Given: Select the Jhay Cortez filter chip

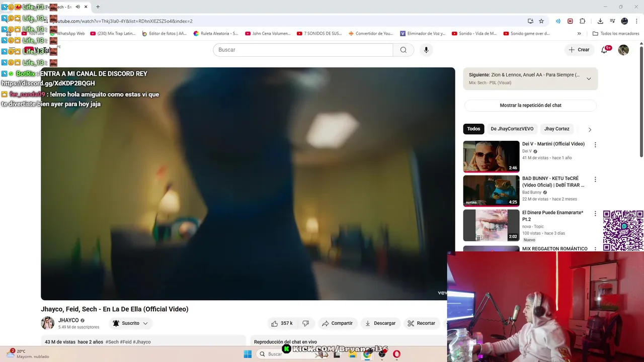Looking at the screenshot, I should pos(556,129).
